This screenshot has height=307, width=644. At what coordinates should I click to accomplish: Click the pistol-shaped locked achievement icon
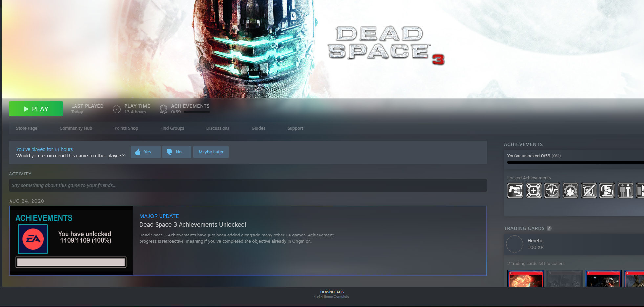(515, 191)
